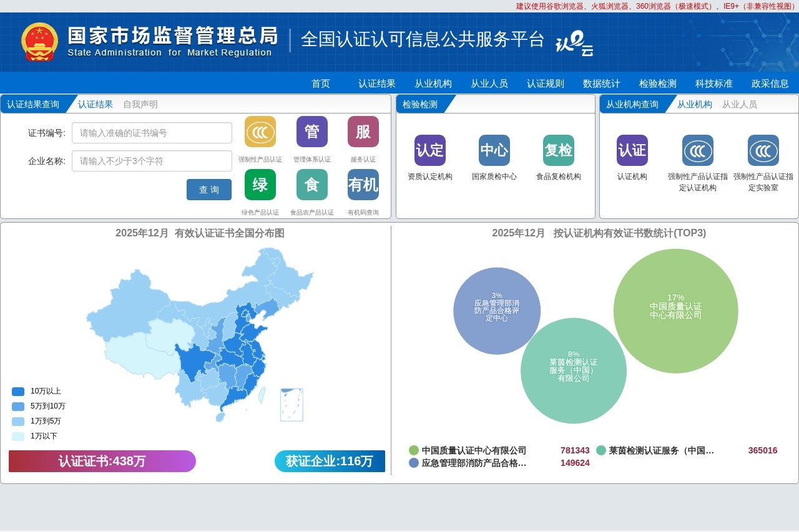Open the 强制性产品认证 CCC query icon
Image resolution: width=799 pixels, height=532 pixels.
coord(260,132)
